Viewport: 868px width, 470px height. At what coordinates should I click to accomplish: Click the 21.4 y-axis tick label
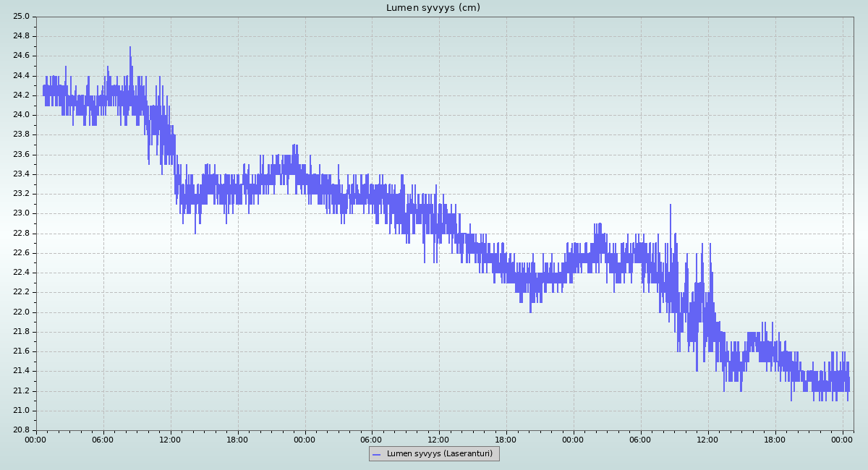tap(22, 371)
